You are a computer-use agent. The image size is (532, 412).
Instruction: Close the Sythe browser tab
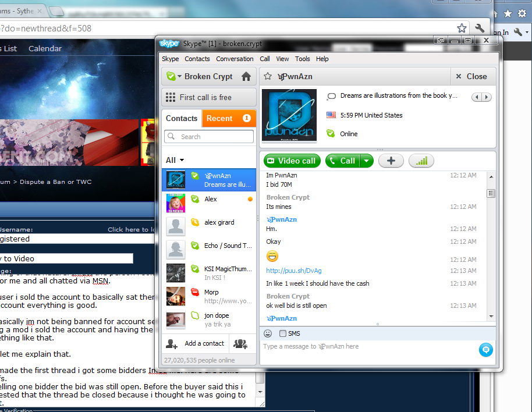[40, 11]
